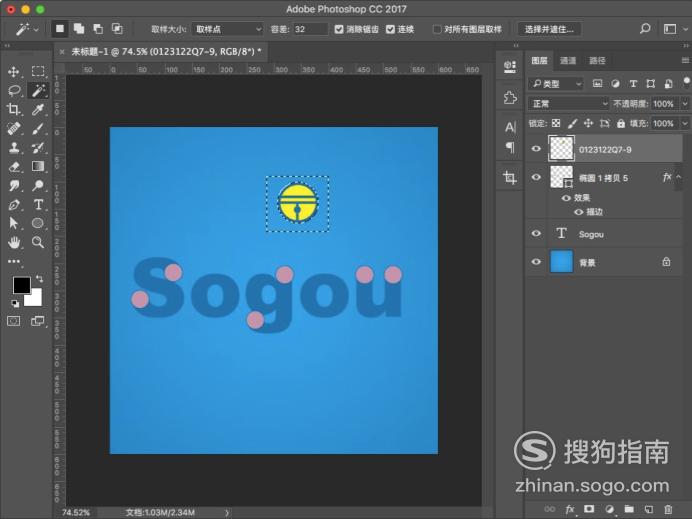Viewport: 692px width, 519px height.
Task: Choose Intersect with Selection mode
Action: coord(117,29)
